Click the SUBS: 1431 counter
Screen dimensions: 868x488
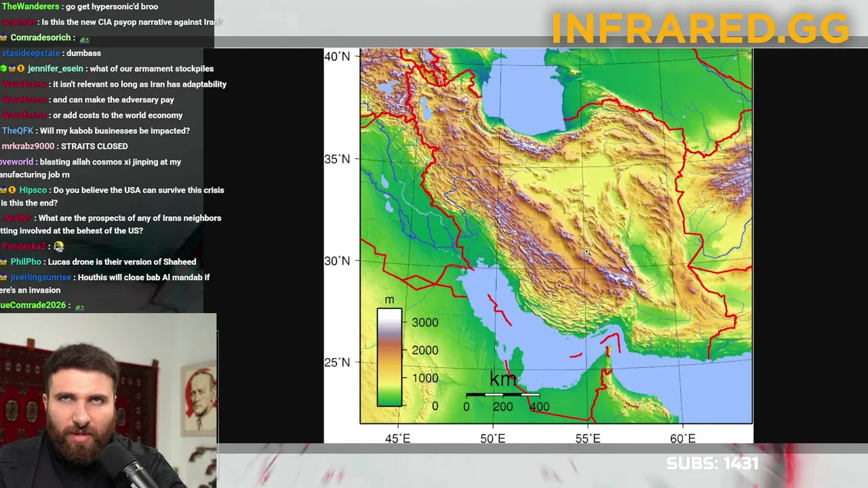tap(712, 464)
